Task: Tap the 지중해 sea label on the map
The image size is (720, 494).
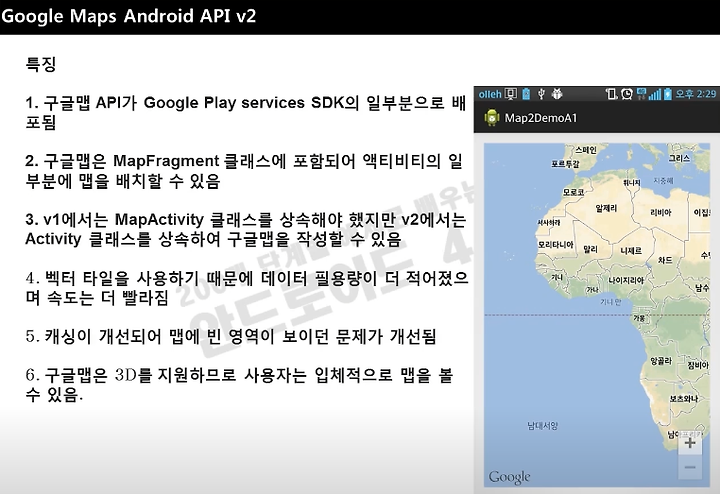Action: point(663,181)
